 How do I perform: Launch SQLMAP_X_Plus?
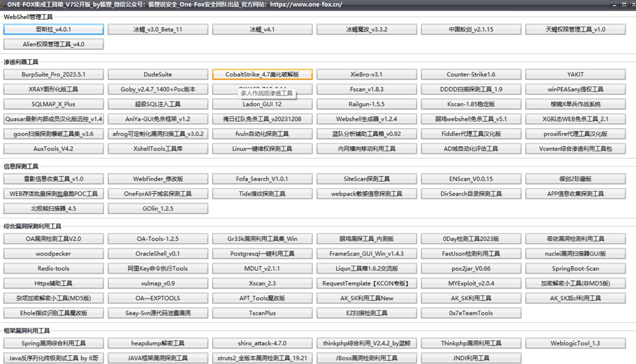click(53, 104)
